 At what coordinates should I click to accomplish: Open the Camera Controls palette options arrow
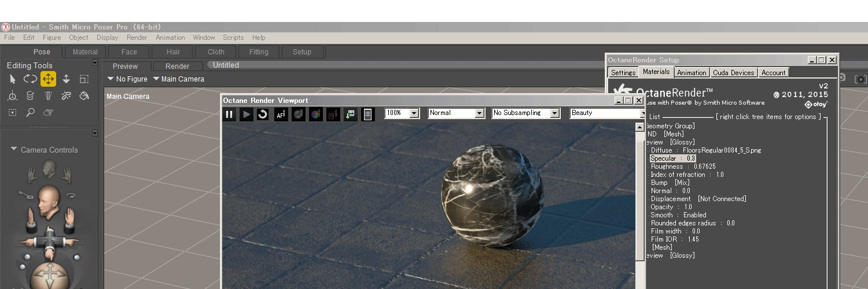(x=95, y=133)
